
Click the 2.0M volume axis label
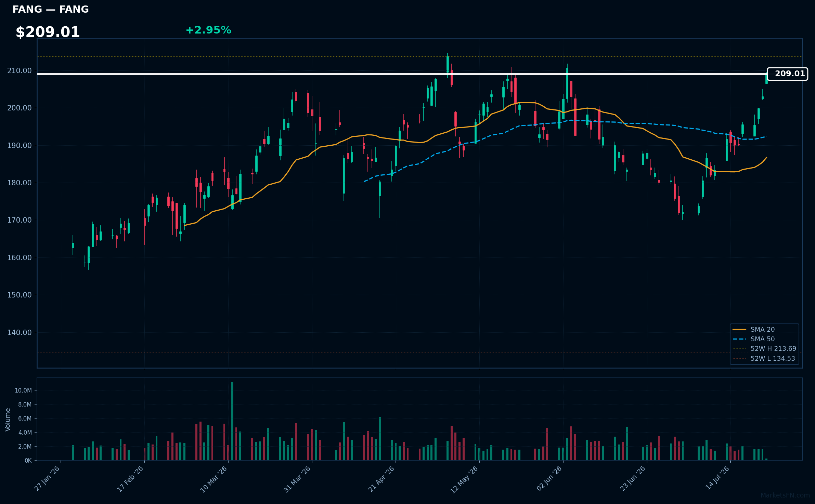[25, 447]
